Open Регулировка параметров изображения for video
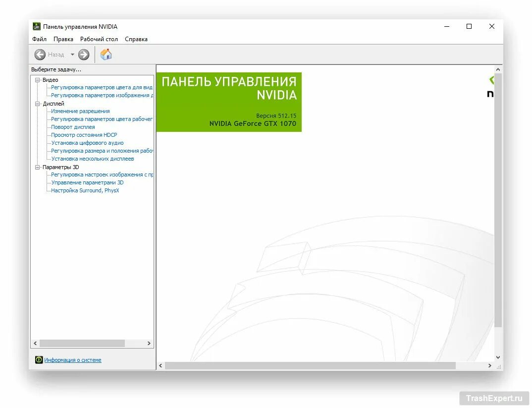This screenshot has width=532, height=408. point(102,95)
